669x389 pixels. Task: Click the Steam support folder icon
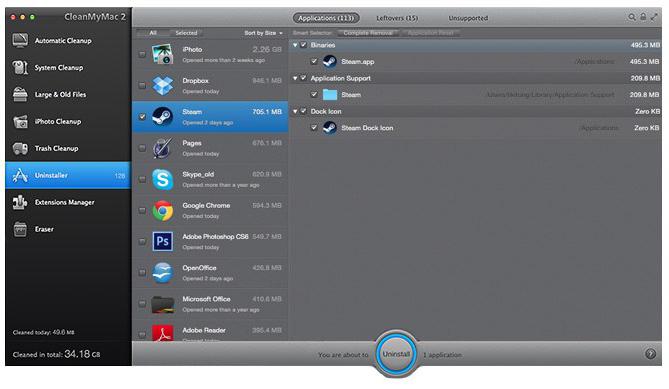[329, 95]
